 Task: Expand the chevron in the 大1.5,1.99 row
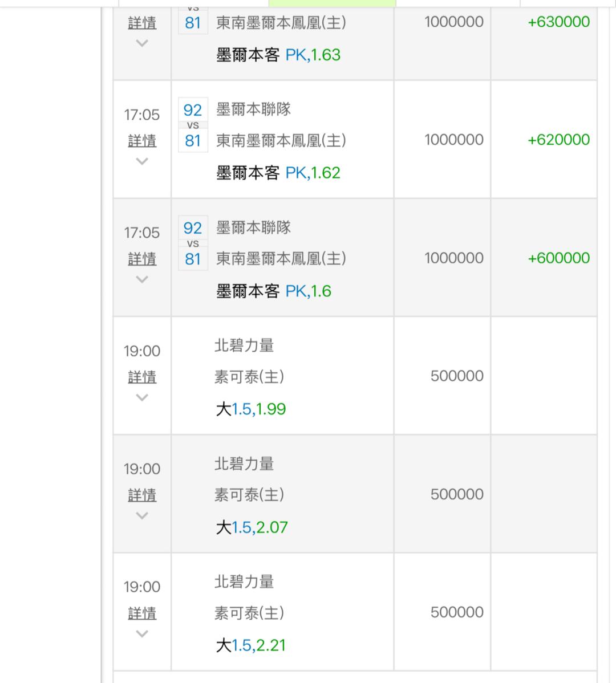click(142, 397)
